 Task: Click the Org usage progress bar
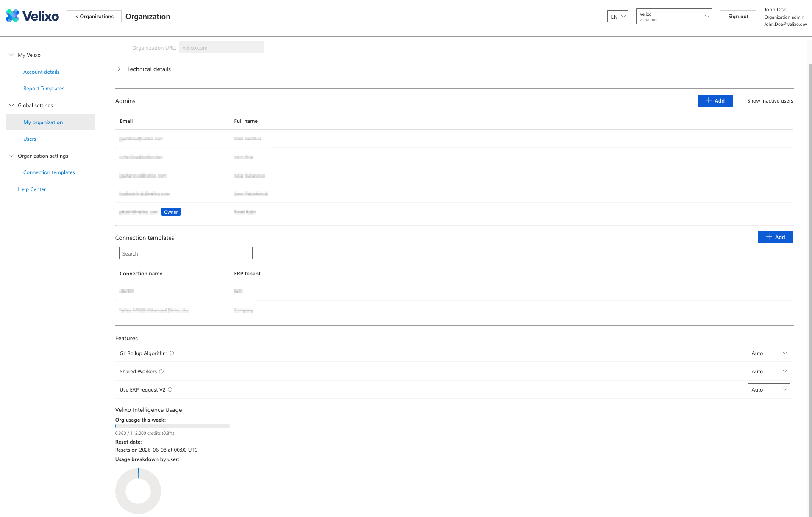[172, 426]
